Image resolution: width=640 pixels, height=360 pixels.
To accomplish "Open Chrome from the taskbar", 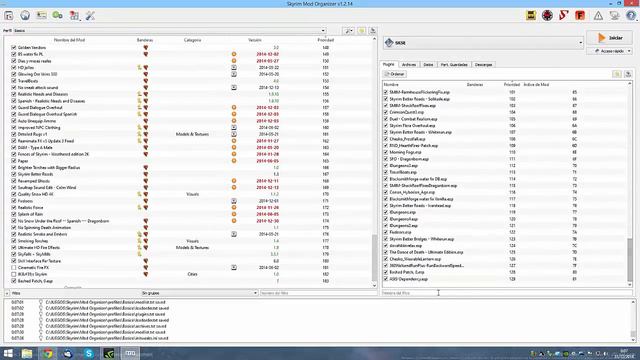I will (x=48, y=353).
